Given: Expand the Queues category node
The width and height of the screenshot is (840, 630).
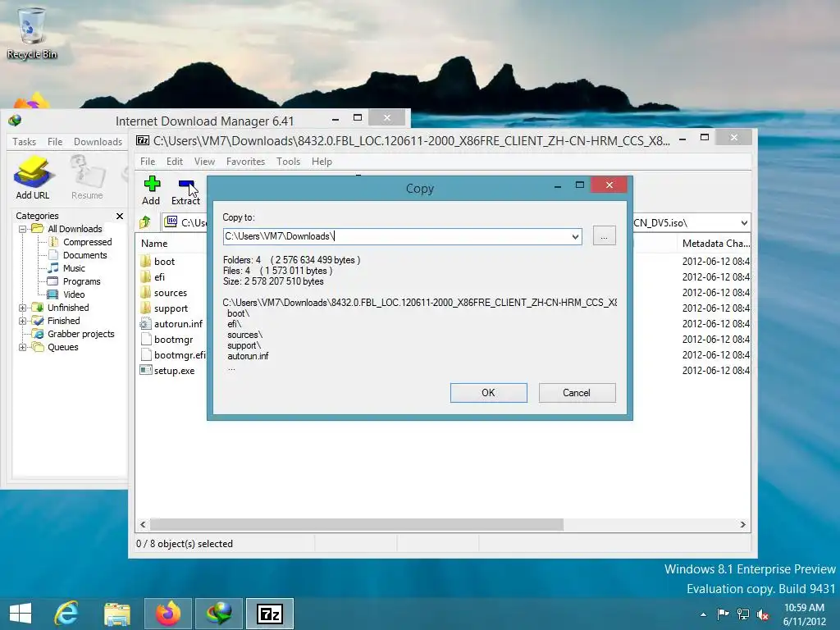Looking at the screenshot, I should point(22,347).
